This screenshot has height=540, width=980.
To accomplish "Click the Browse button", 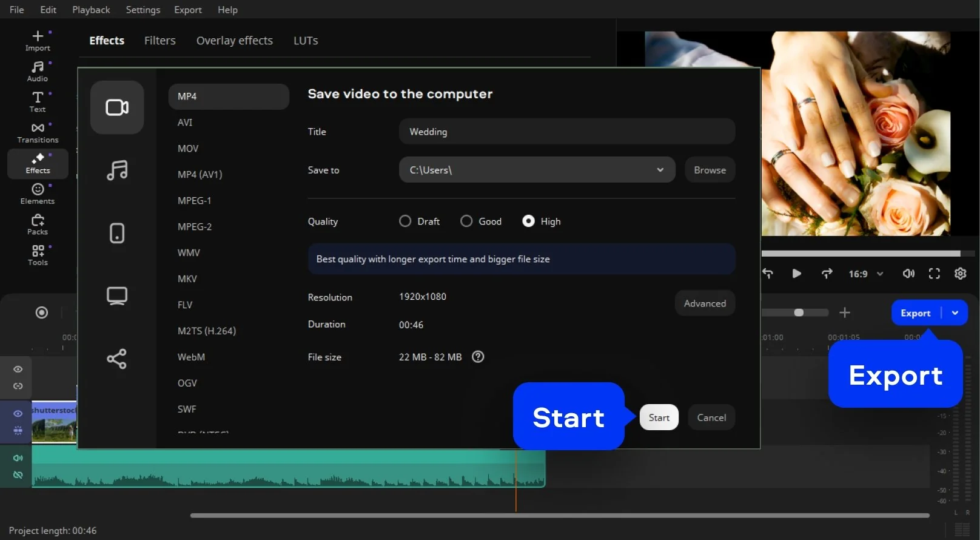I will (710, 170).
